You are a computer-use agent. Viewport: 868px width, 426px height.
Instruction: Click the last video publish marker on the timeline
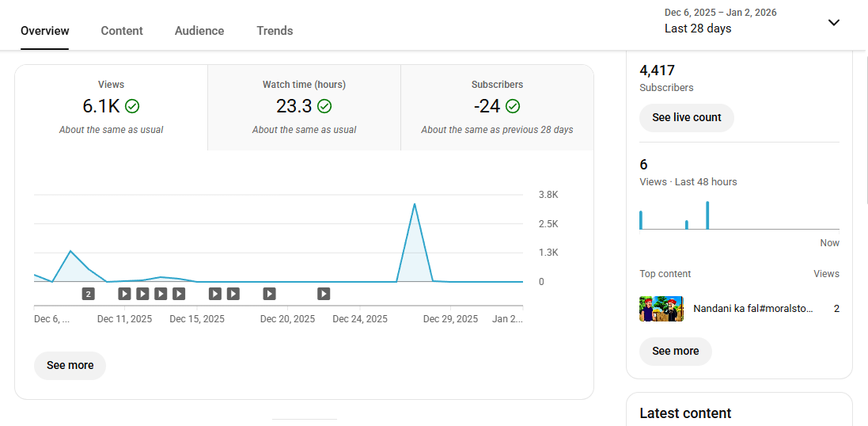324,294
